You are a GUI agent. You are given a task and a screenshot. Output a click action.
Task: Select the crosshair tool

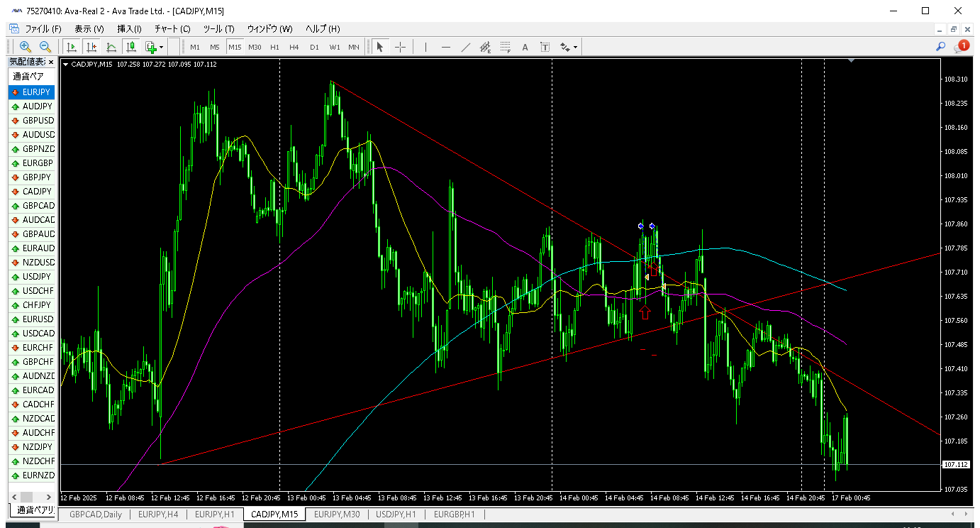(400, 47)
